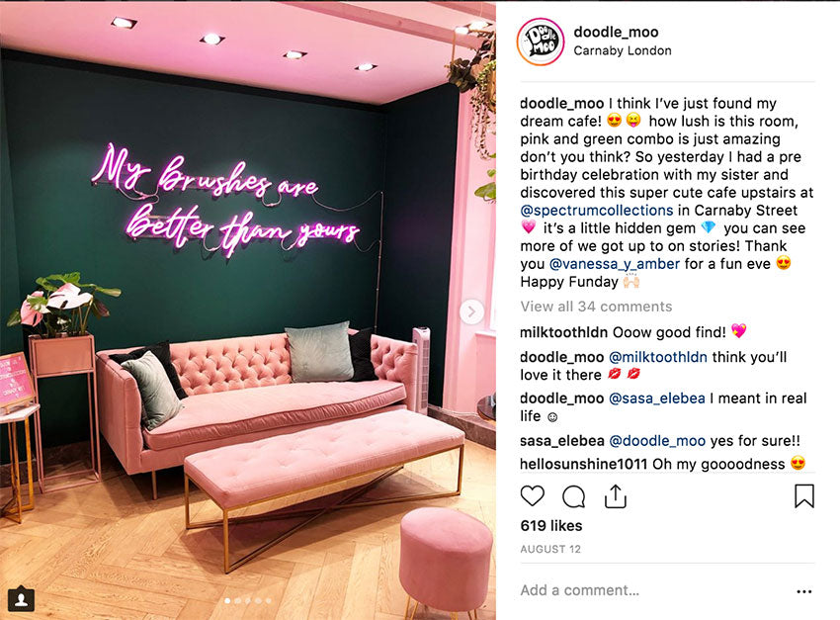Viewport: 840px width, 620px height.
Task: Jump to the last carousel dot indicator
Action: point(269,600)
